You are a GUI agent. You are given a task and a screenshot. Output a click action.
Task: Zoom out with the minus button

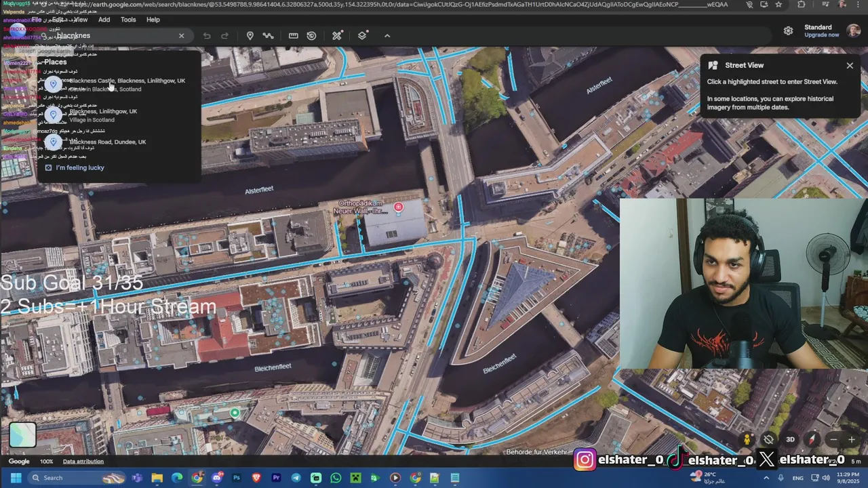click(833, 440)
